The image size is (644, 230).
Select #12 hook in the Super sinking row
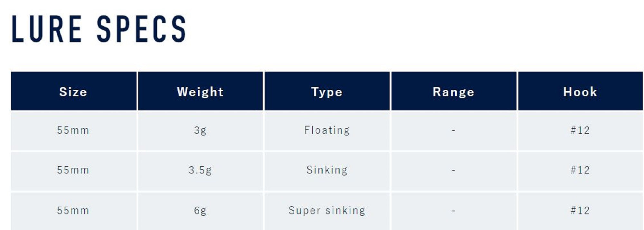pyautogui.click(x=580, y=211)
